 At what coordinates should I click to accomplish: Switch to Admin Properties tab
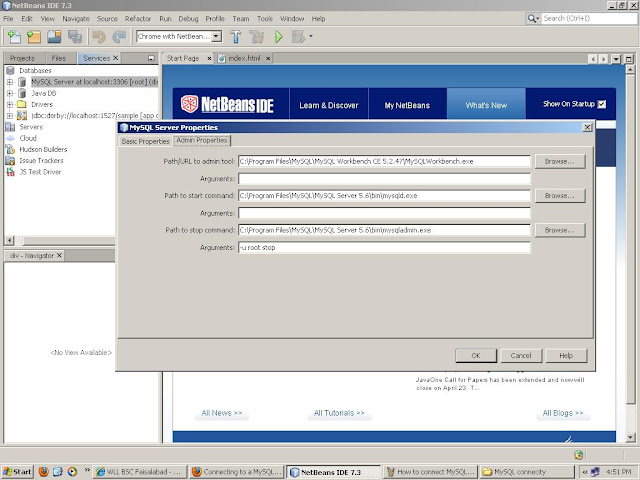(202, 140)
